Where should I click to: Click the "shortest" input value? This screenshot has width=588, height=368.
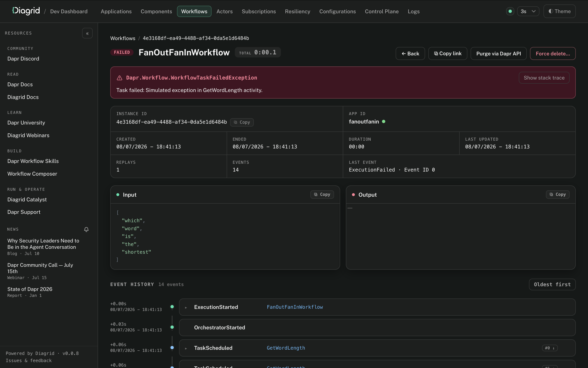[x=136, y=252]
